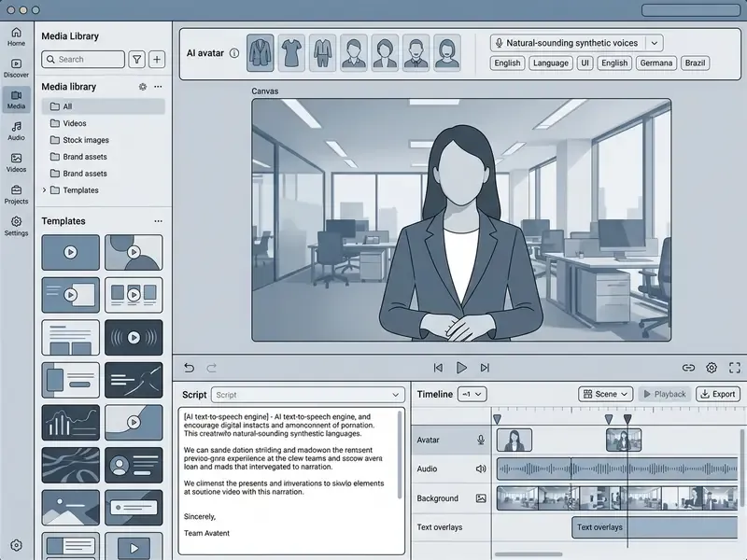This screenshot has width=747, height=560.
Task: Select the first avatar clip on timeline
Action: (514, 440)
